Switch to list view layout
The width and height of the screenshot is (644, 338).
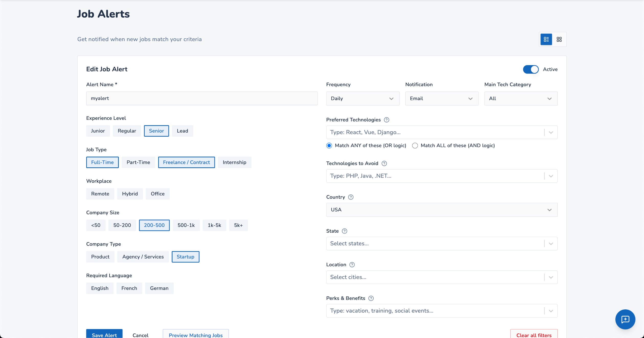[x=546, y=39]
